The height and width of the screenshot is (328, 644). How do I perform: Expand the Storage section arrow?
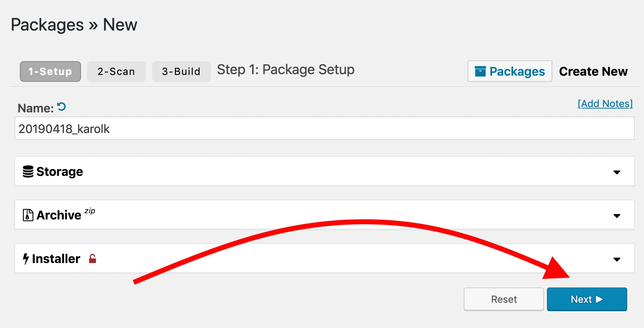tap(616, 172)
